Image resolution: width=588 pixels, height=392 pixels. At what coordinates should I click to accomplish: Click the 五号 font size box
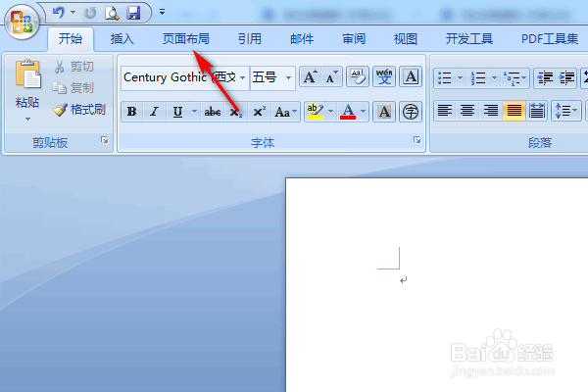pos(267,77)
